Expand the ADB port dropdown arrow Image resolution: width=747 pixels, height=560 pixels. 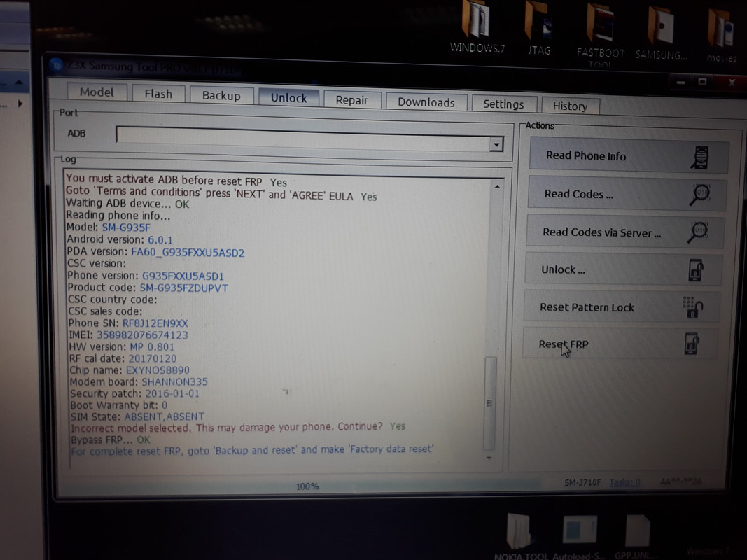[496, 143]
